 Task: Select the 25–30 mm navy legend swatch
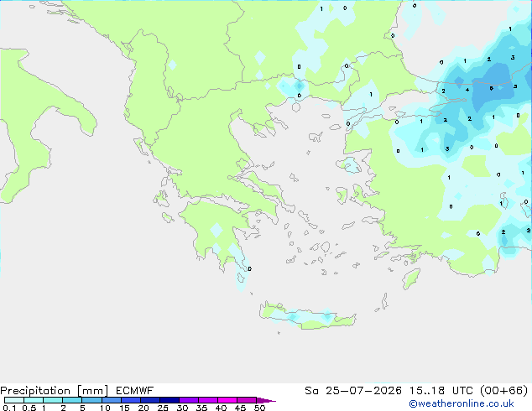pos(170,400)
